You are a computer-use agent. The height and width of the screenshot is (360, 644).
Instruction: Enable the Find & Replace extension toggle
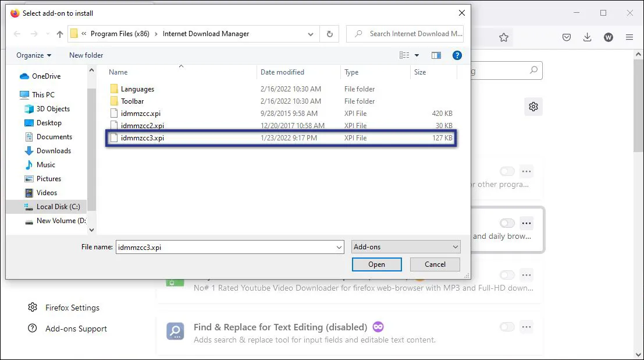(x=507, y=327)
